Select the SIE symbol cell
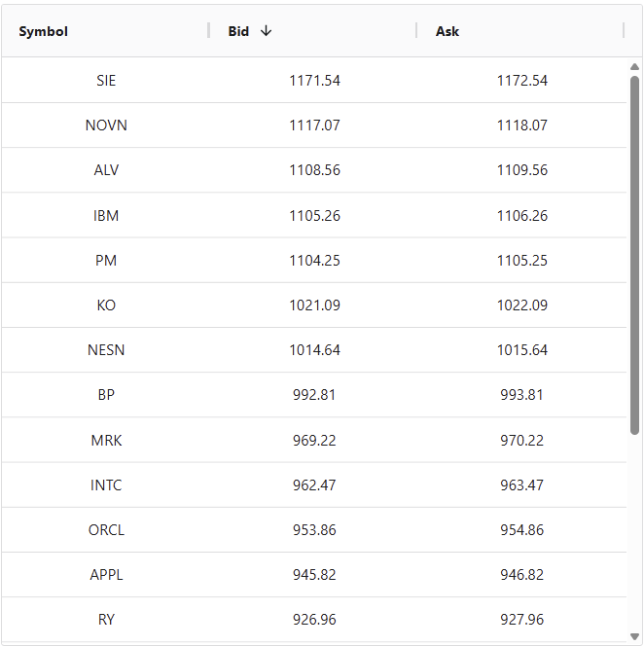The height and width of the screenshot is (646, 644). (x=106, y=81)
